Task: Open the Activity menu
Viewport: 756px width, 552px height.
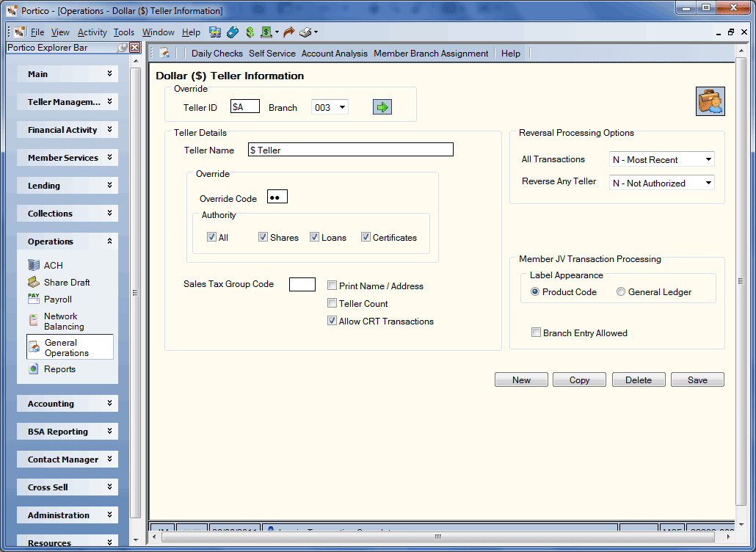Action: pyautogui.click(x=92, y=32)
